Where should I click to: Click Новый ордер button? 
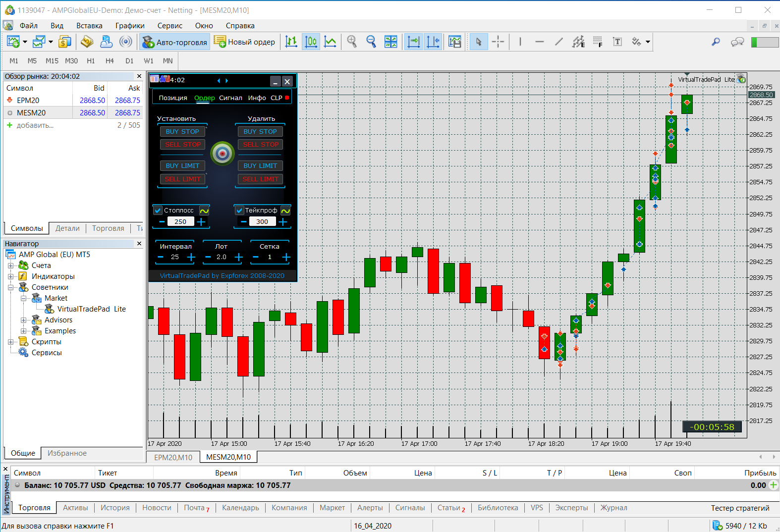coord(244,42)
